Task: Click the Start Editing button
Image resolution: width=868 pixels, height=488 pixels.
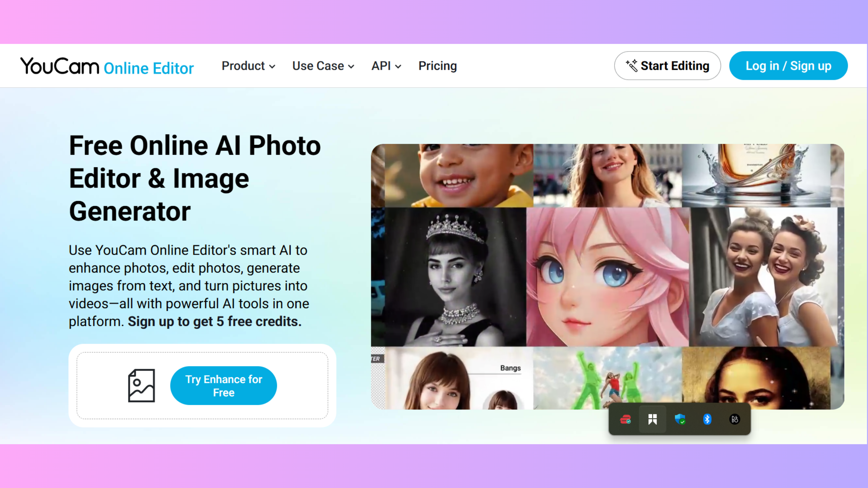Action: pos(667,65)
